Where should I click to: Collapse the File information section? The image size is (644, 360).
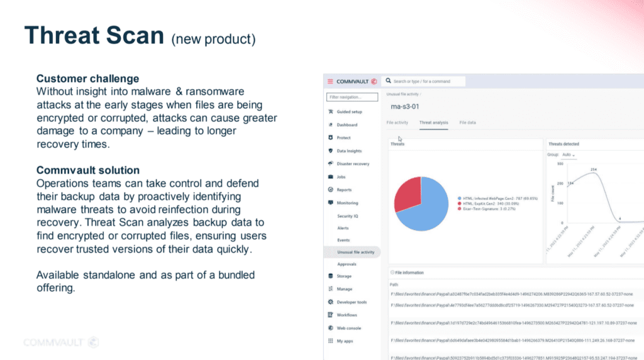point(392,273)
